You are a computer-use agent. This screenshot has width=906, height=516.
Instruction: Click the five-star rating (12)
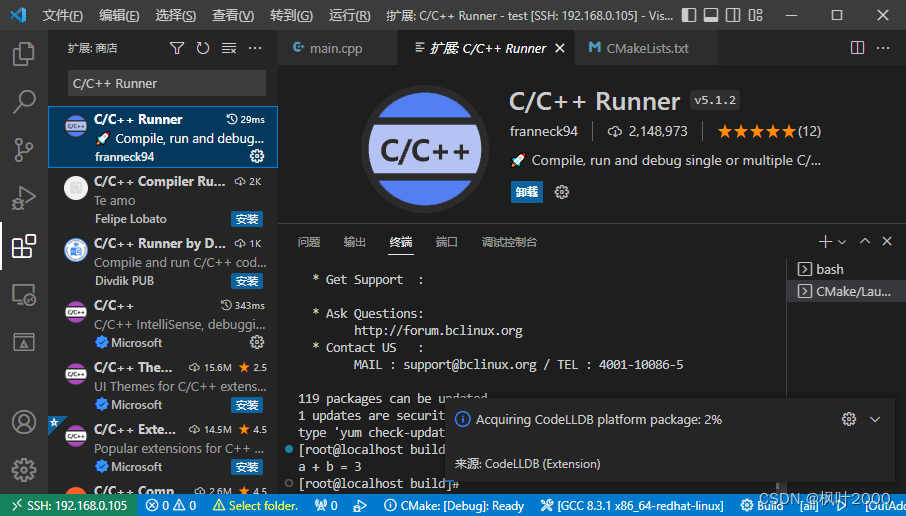point(769,132)
